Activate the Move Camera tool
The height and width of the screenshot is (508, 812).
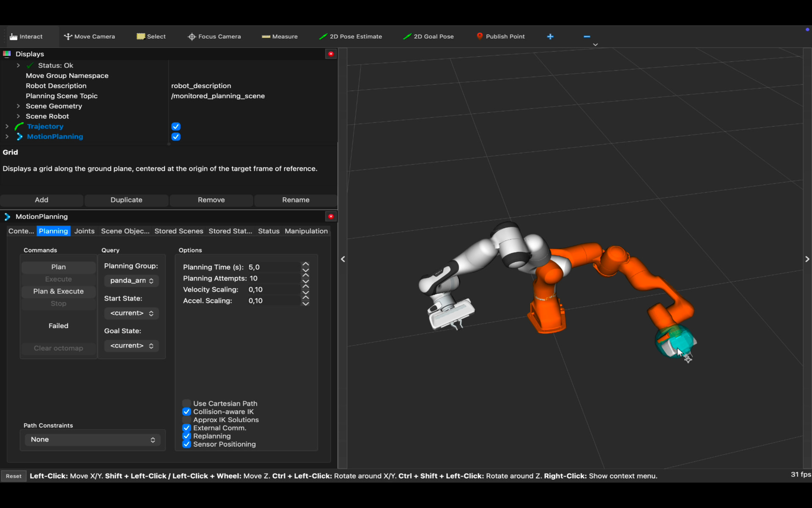(89, 36)
